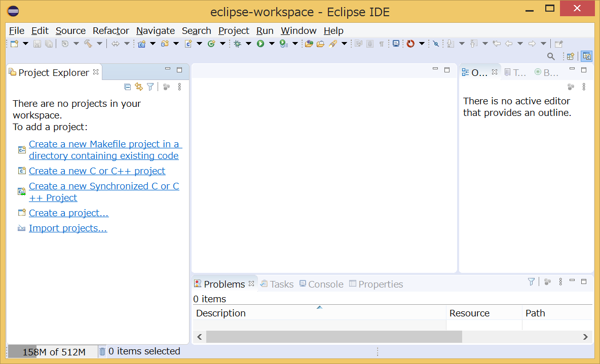The width and height of the screenshot is (600, 364).
Task: Toggle Link with Editor in Project Explorer
Action: coord(138,87)
